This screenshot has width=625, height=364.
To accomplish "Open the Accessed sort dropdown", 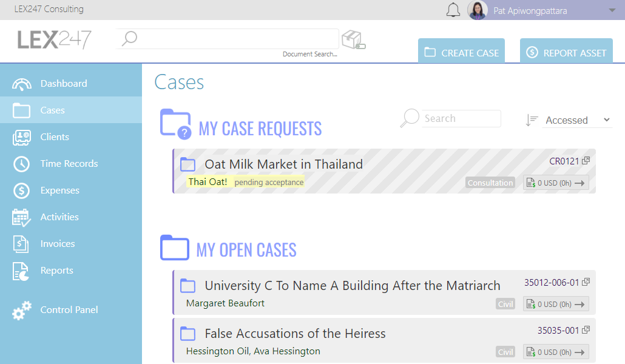I will (577, 120).
